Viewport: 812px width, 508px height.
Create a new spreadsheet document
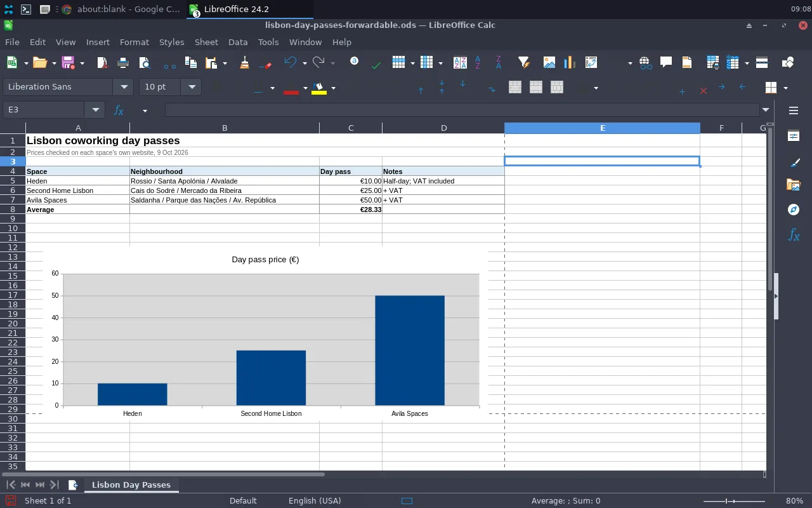click(12, 62)
